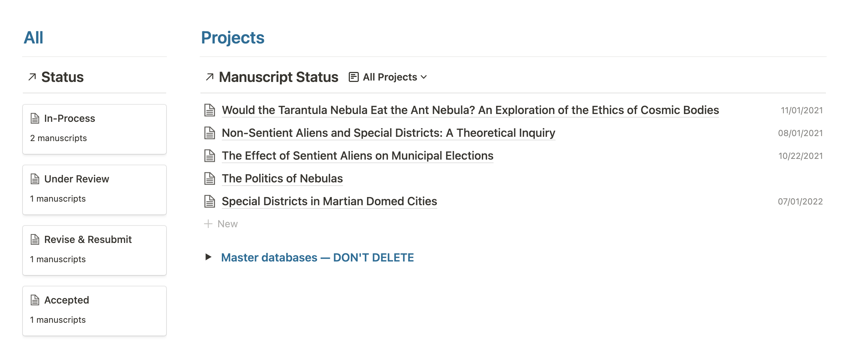Screen dimensions: 868x342
Task: Click the Master databases — DON'T DELETE heading
Action: tap(317, 257)
